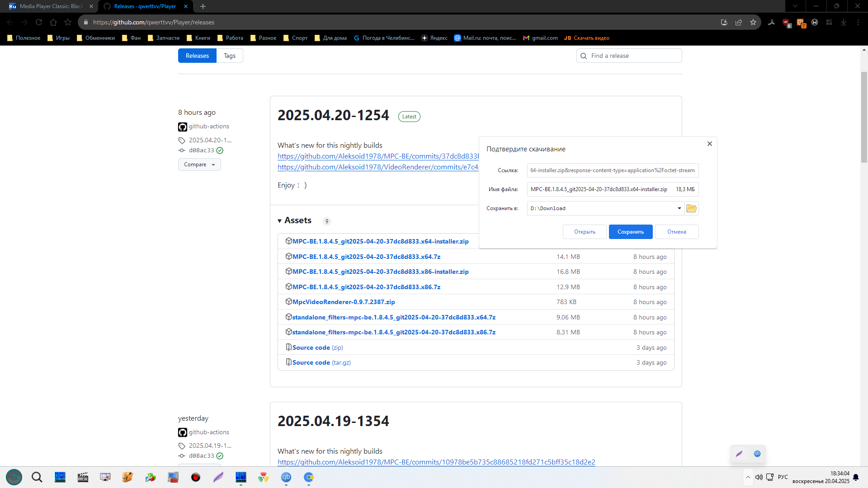Click the browser forward arrow

point(24,22)
